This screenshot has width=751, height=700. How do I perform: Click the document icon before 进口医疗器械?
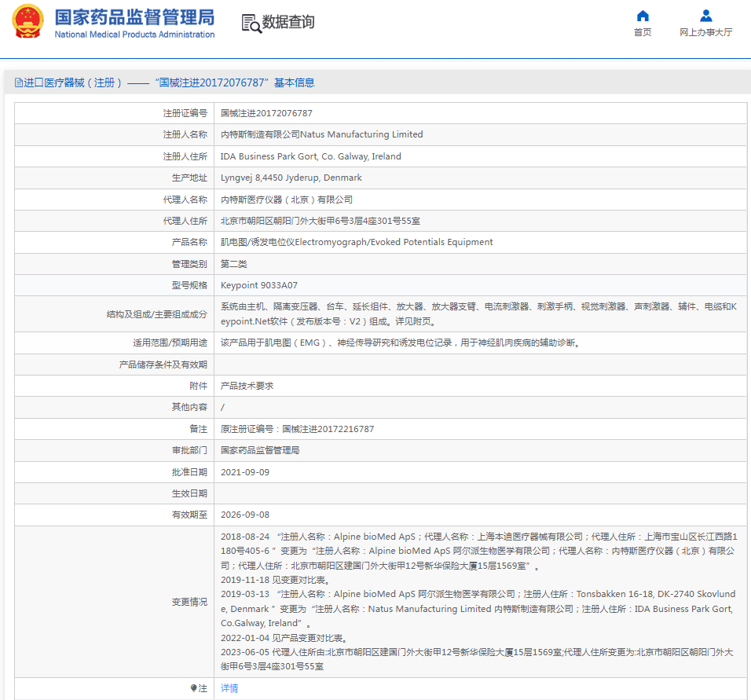click(x=18, y=82)
